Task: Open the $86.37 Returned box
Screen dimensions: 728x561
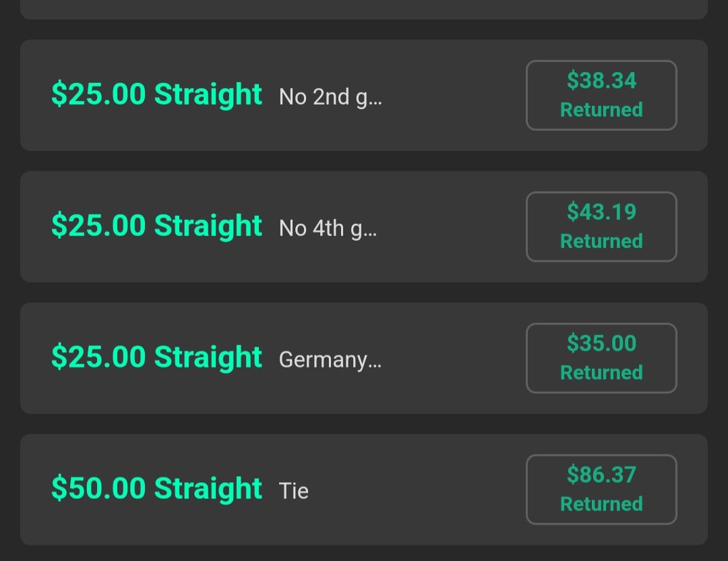Action: click(x=601, y=490)
